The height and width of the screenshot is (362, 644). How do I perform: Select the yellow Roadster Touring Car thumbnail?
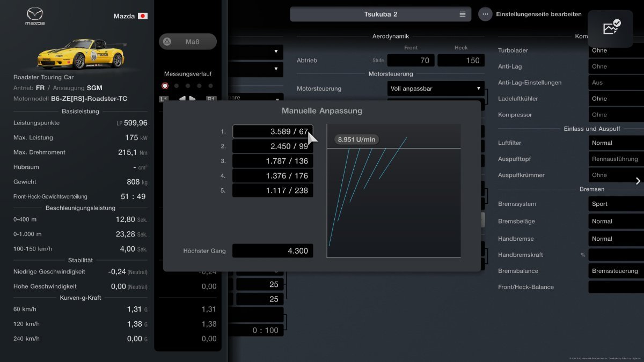click(81, 53)
